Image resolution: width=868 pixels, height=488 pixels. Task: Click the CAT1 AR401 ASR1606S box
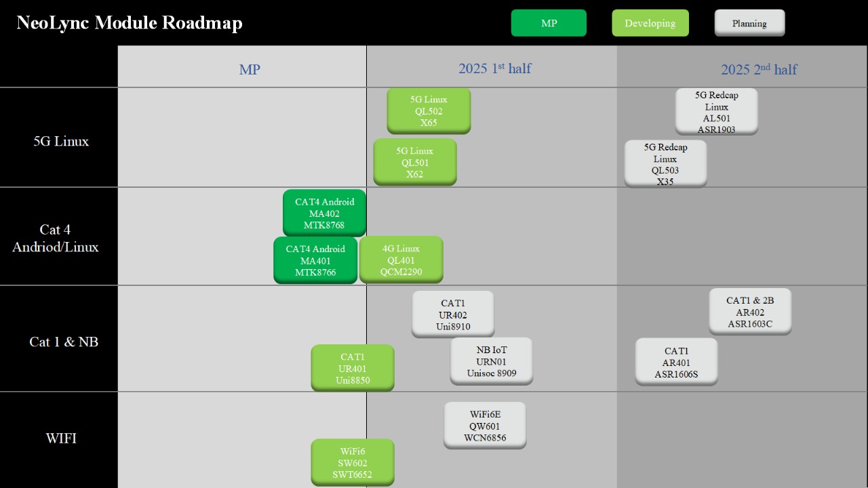click(676, 362)
